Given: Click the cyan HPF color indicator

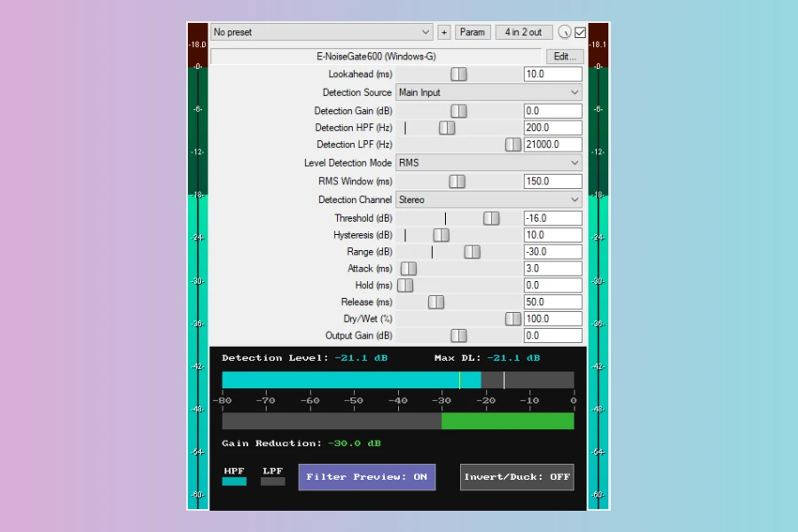Looking at the screenshot, I should 234,481.
